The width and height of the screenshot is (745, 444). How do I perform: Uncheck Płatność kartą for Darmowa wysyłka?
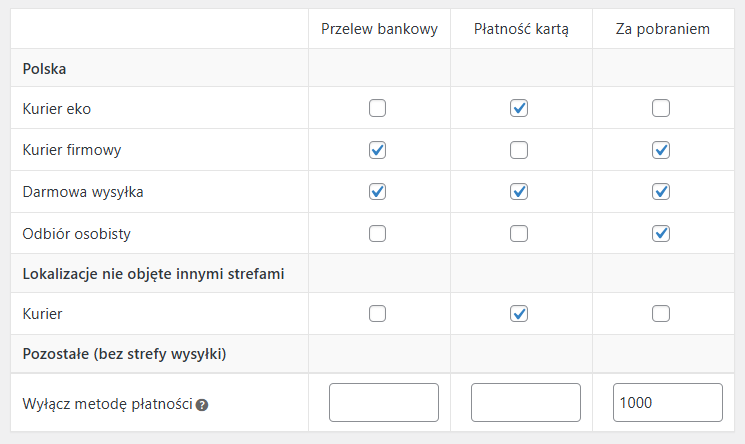(x=519, y=192)
